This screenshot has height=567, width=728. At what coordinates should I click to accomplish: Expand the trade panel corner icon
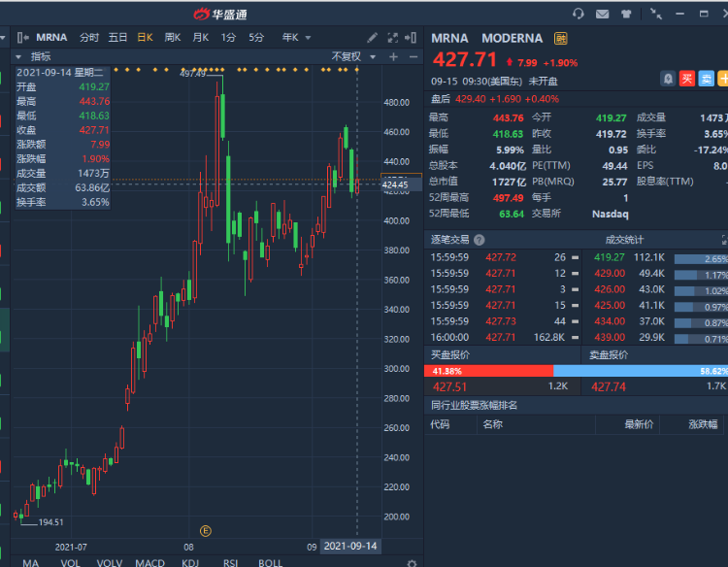724,240
